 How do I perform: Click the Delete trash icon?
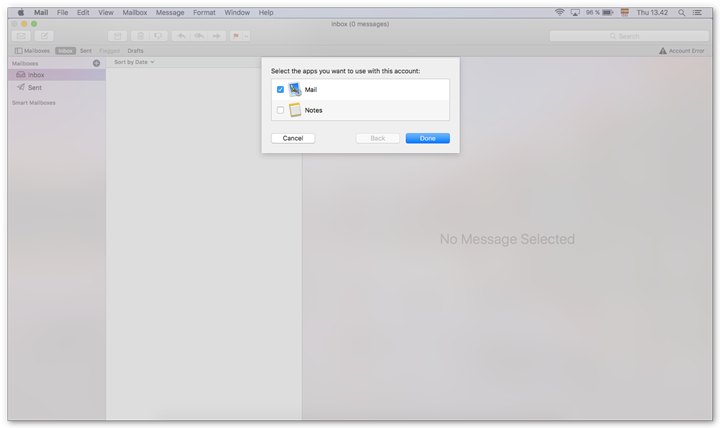138,36
